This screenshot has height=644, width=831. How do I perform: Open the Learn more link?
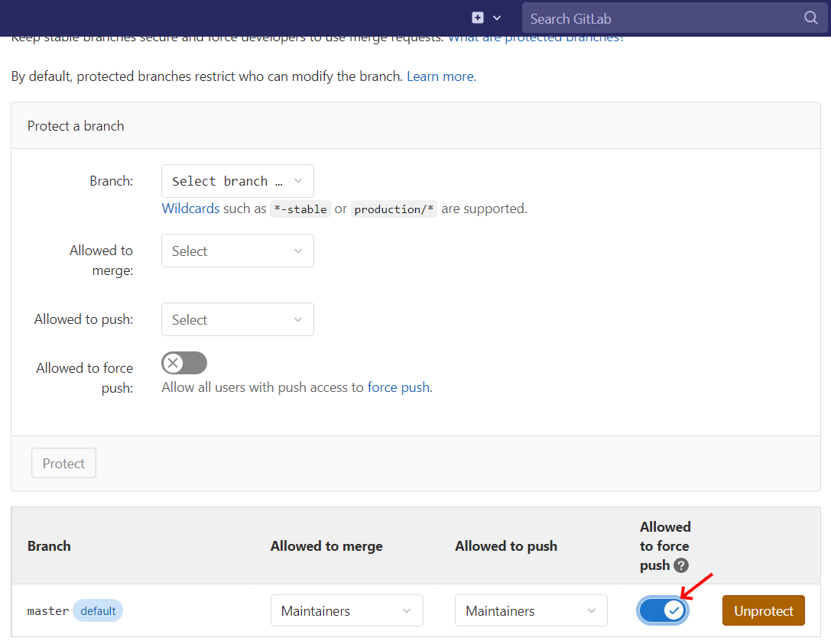coord(440,76)
